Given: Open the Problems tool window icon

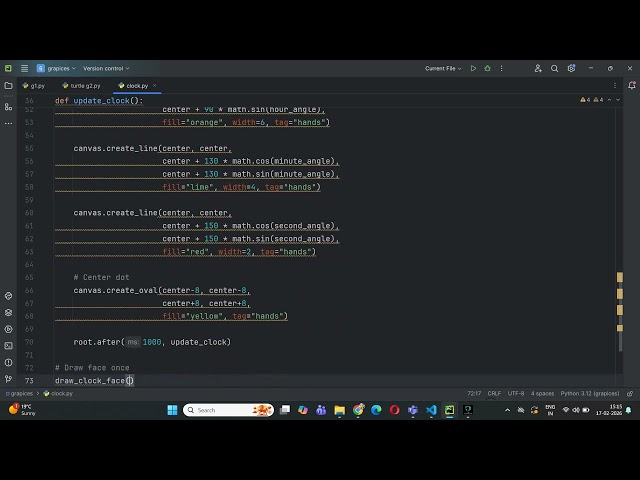Looking at the screenshot, I should point(8,362).
